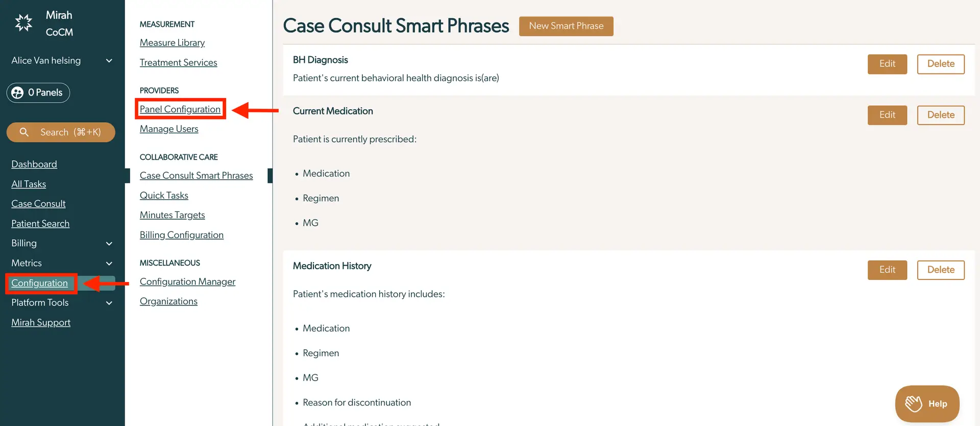Go to the Dashboard page
This screenshot has height=426, width=980.
click(34, 164)
